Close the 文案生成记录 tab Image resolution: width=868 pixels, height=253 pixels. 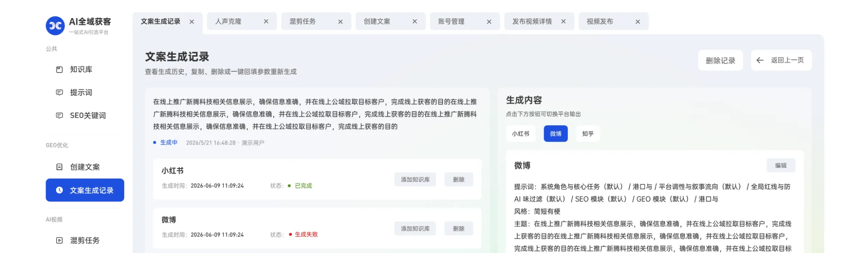tap(192, 22)
